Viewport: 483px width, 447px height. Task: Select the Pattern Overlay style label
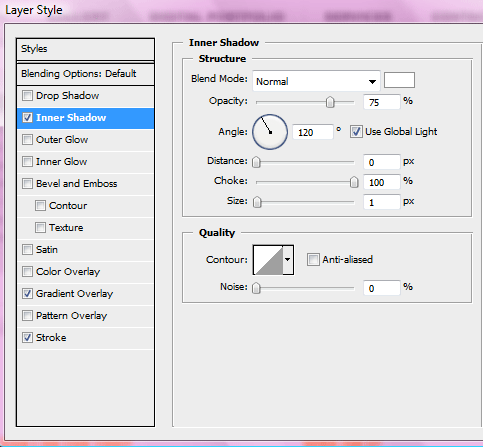click(x=71, y=316)
